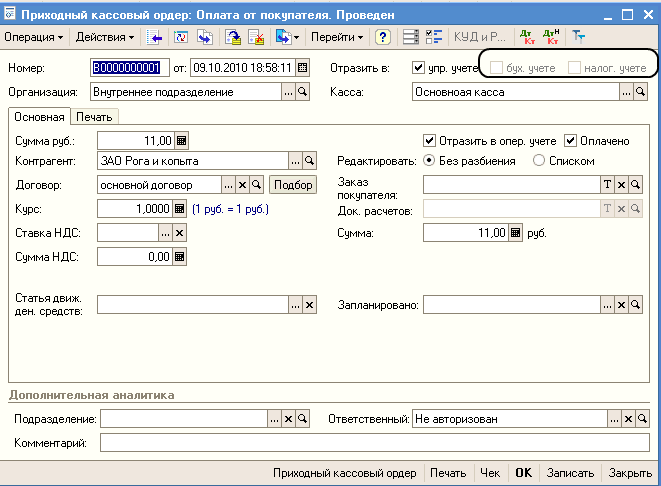Clear the Ставка НДС field

pos(180,233)
